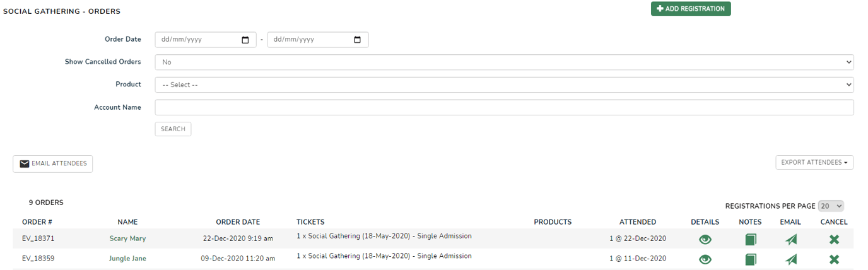Viewport: 868px width, 270px height.
Task: Click the Email Attendees button
Action: coord(53,164)
